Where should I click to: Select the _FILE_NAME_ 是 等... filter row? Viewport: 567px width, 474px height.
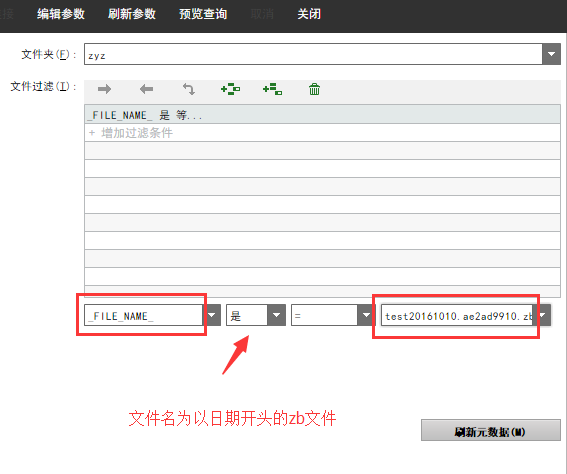322,115
